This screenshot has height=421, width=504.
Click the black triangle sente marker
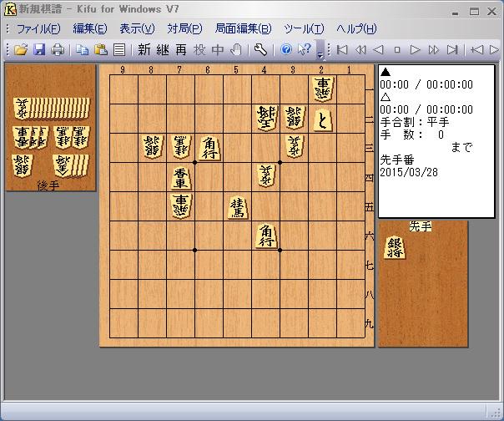point(386,72)
